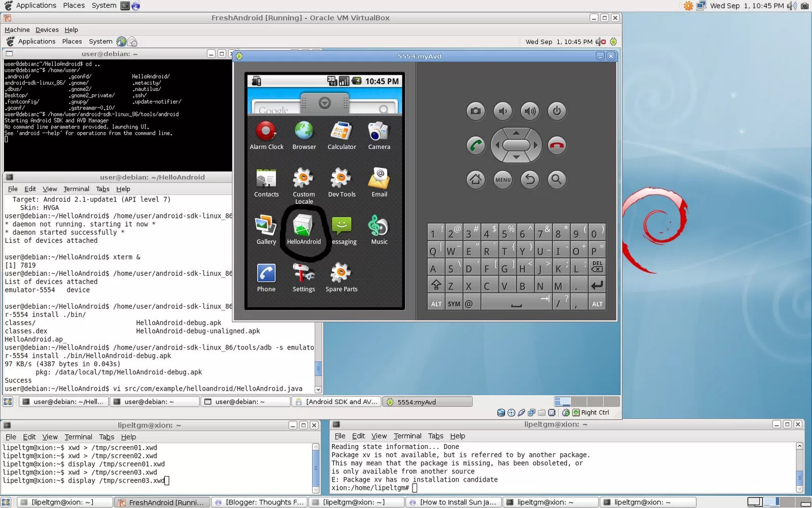Viewport: 812px width, 508px height.
Task: Open host Applications menu in top panel
Action: click(36, 6)
